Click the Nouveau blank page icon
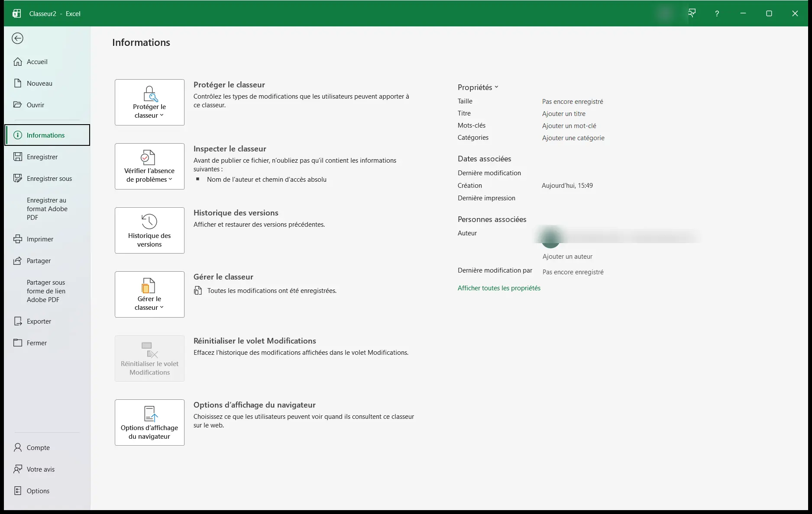Image resolution: width=812 pixels, height=514 pixels. pyautogui.click(x=18, y=83)
